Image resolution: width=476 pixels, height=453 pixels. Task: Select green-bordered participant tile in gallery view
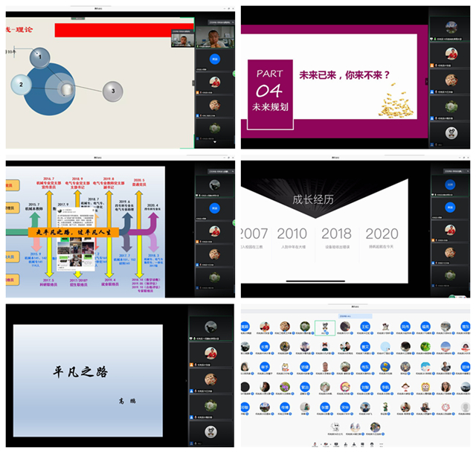click(324, 327)
